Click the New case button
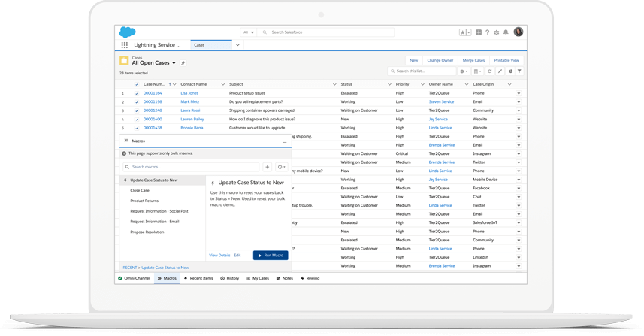Screen dimensions: 644x336 413,60
